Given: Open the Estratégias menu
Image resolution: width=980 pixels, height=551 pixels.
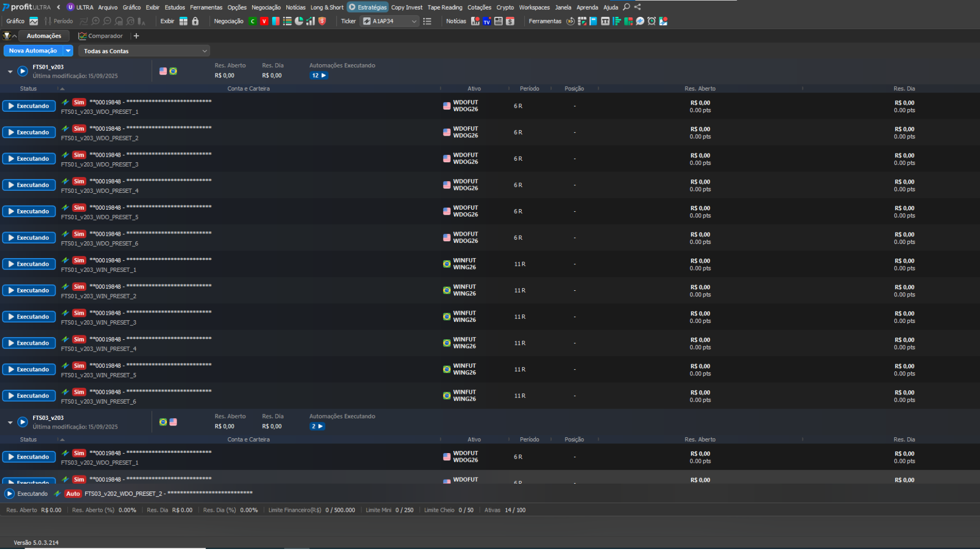Looking at the screenshot, I should click(x=367, y=7).
